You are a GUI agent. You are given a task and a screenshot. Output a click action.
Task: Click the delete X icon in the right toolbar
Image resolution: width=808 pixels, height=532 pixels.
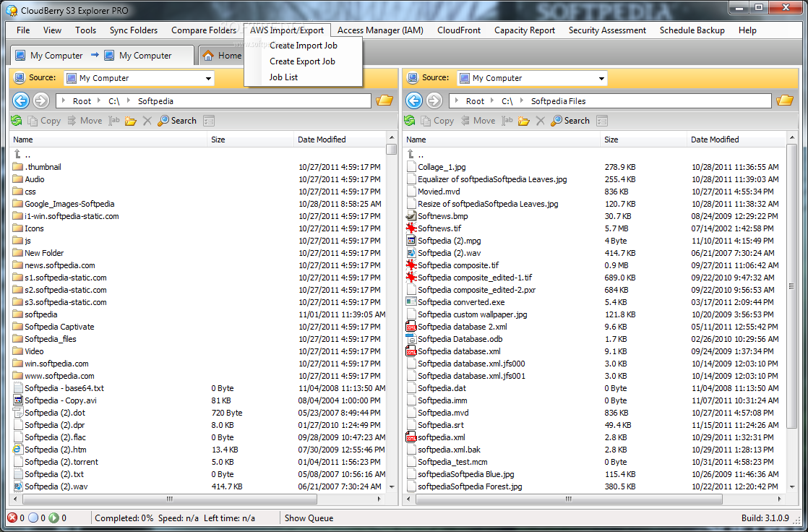tap(540, 121)
